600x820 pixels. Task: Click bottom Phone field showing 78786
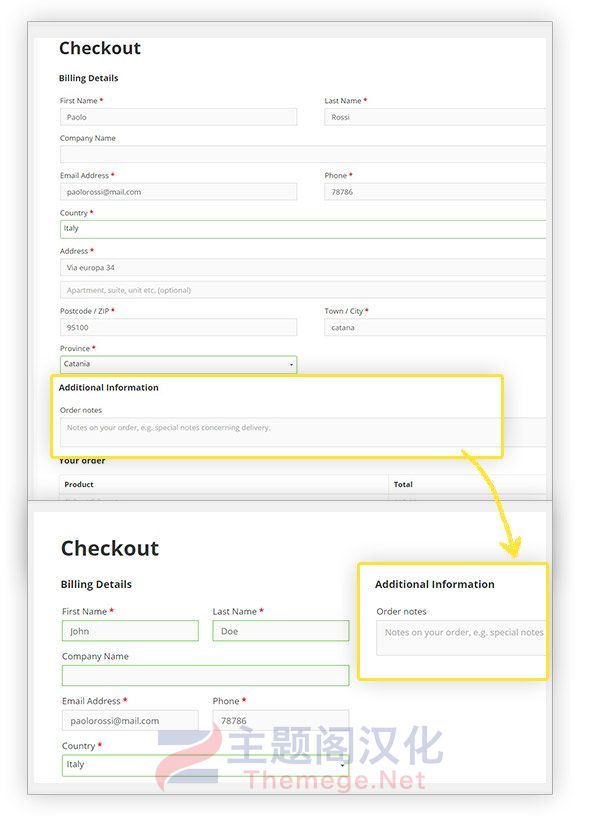click(x=281, y=720)
